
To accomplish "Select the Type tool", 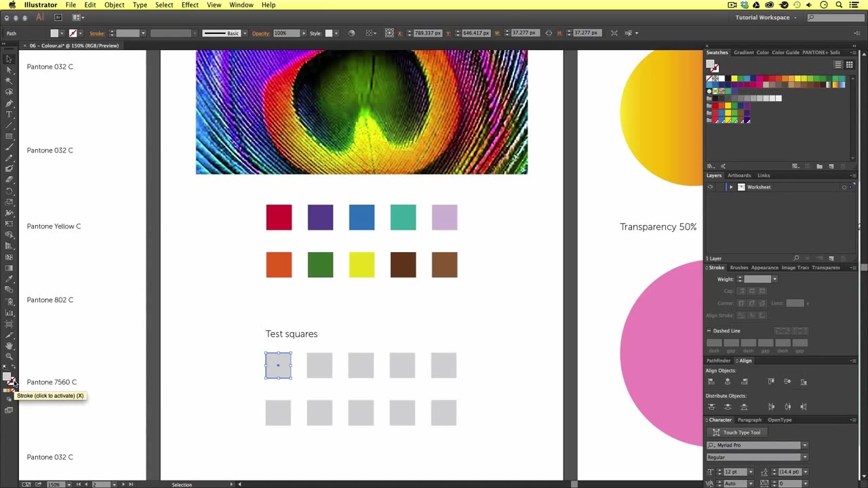I will coord(9,114).
